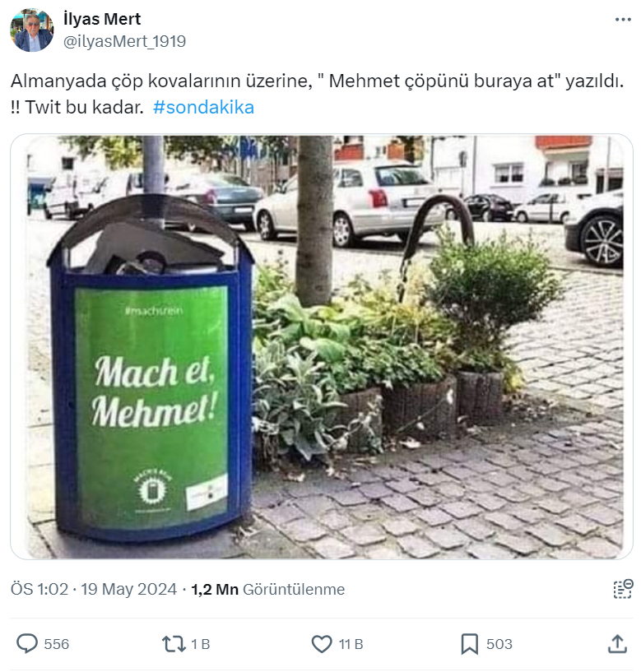641x672 pixels.
Task: Click the retweet arrows icon
Action: point(174,644)
